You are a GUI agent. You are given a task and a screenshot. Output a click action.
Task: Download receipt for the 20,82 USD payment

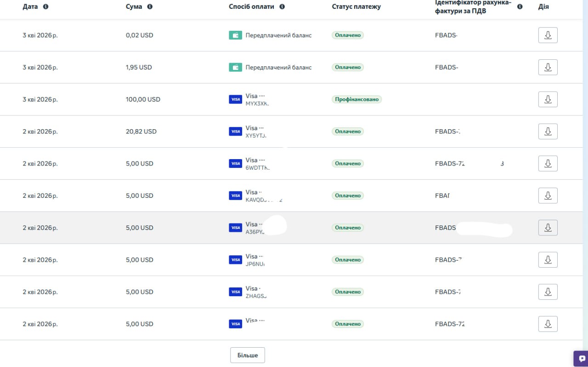(x=548, y=132)
